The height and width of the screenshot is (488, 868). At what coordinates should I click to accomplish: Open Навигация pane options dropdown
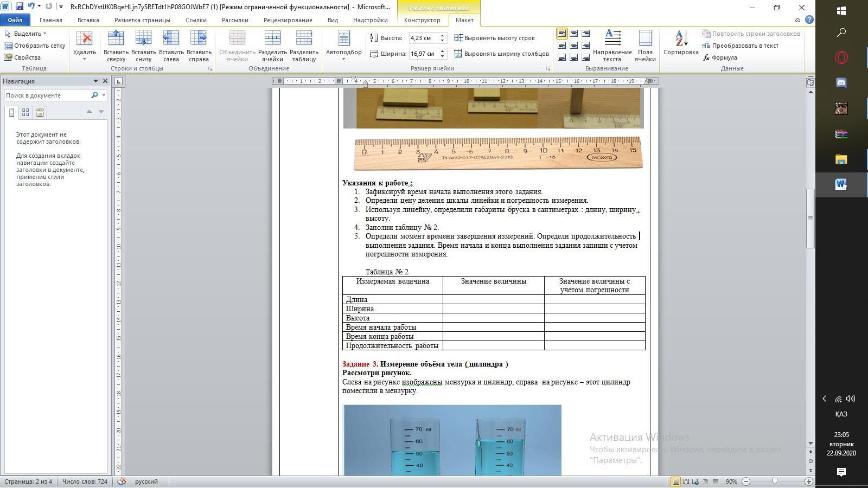(x=95, y=81)
